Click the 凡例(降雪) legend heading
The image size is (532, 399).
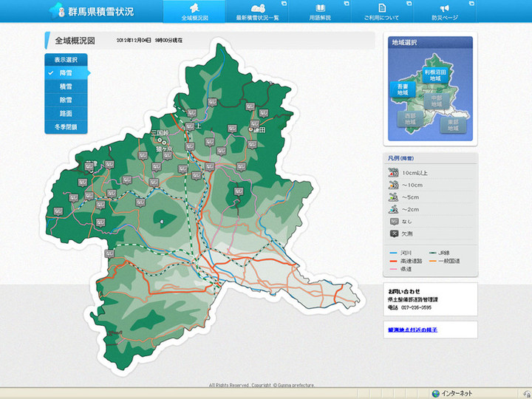pyautogui.click(x=400, y=158)
